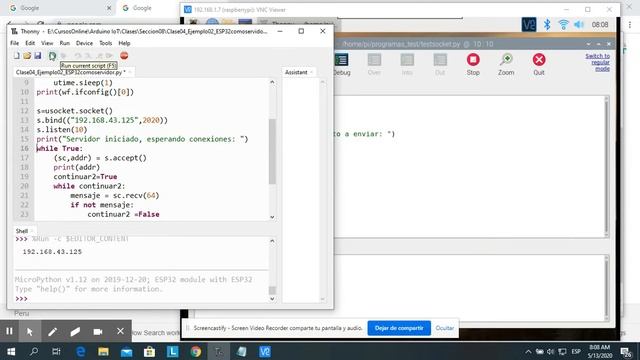Open the File menu in Thonny
The image size is (640, 360).
click(15, 43)
